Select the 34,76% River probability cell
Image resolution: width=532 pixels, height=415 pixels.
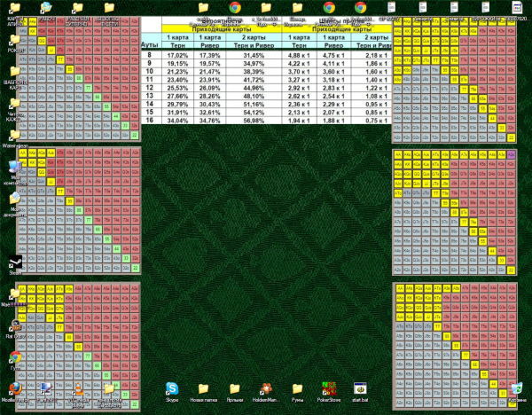pos(210,120)
